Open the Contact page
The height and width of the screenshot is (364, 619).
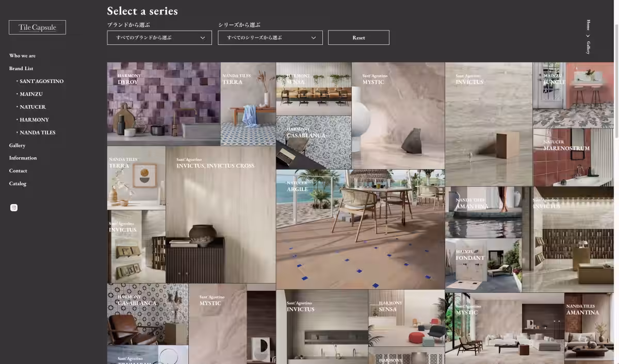click(x=18, y=171)
